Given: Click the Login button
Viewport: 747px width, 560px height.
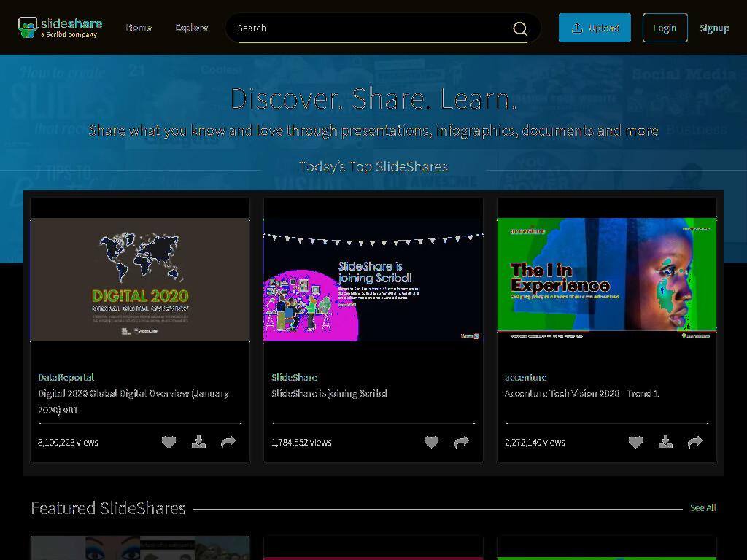Looking at the screenshot, I should pyautogui.click(x=665, y=28).
